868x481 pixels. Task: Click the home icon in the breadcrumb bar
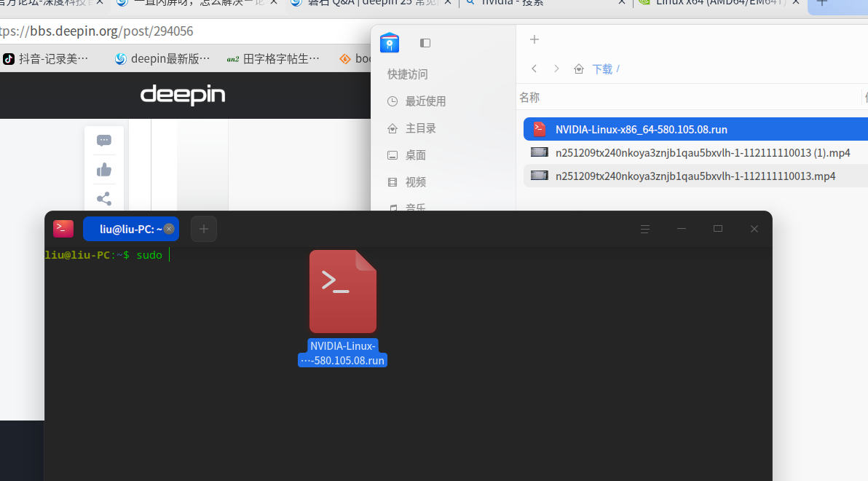[x=578, y=68]
